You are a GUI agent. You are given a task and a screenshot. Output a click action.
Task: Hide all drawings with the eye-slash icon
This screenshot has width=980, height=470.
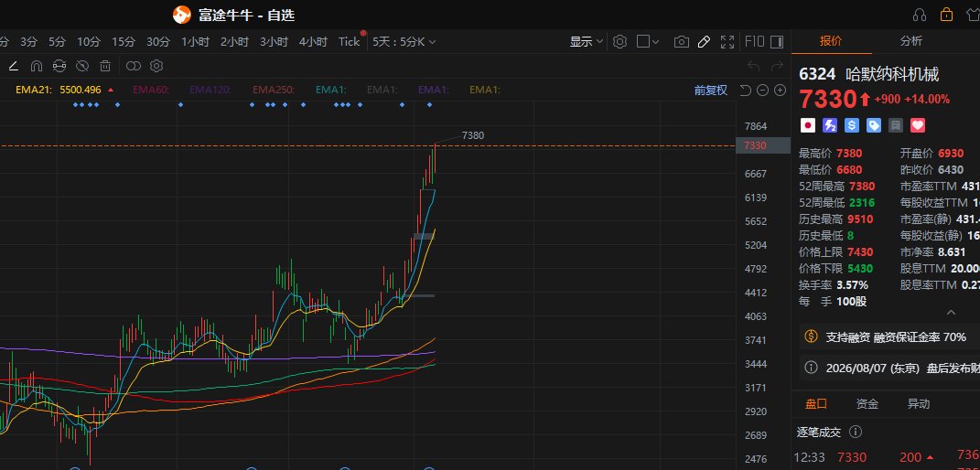(x=82, y=66)
